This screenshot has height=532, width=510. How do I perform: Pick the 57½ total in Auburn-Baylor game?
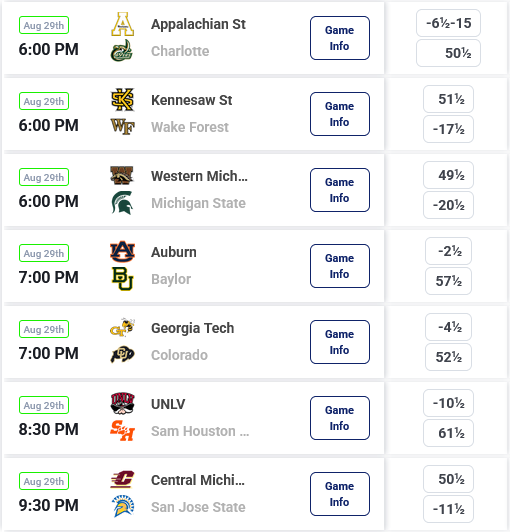coord(448,281)
